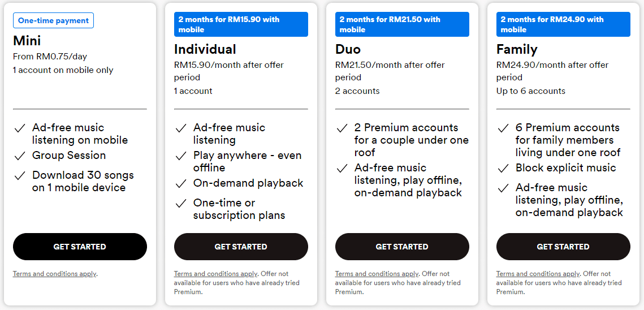644x310 pixels.
Task: View Terms and conditions for Duo plan
Action: point(377,274)
